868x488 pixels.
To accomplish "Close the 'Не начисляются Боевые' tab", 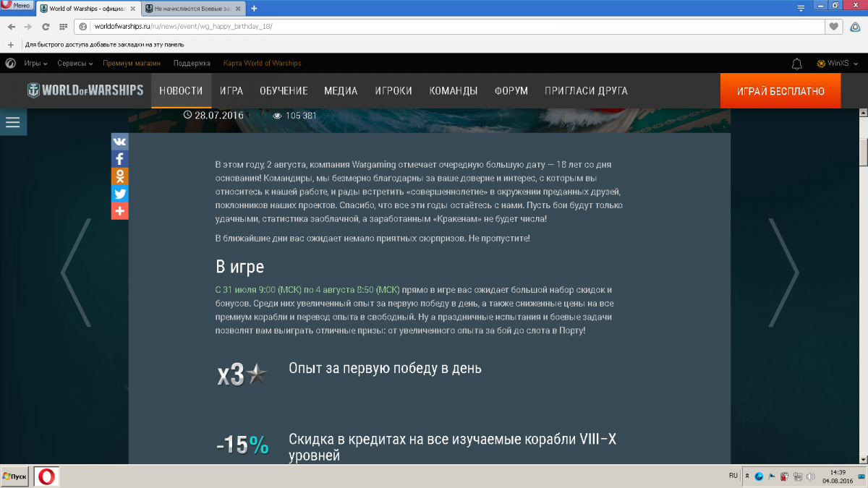I will click(x=239, y=9).
